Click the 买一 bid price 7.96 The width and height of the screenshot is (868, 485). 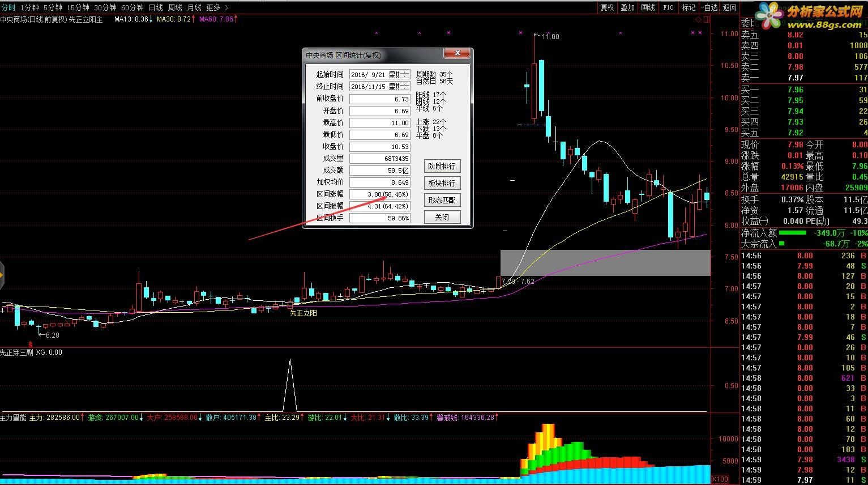795,90
